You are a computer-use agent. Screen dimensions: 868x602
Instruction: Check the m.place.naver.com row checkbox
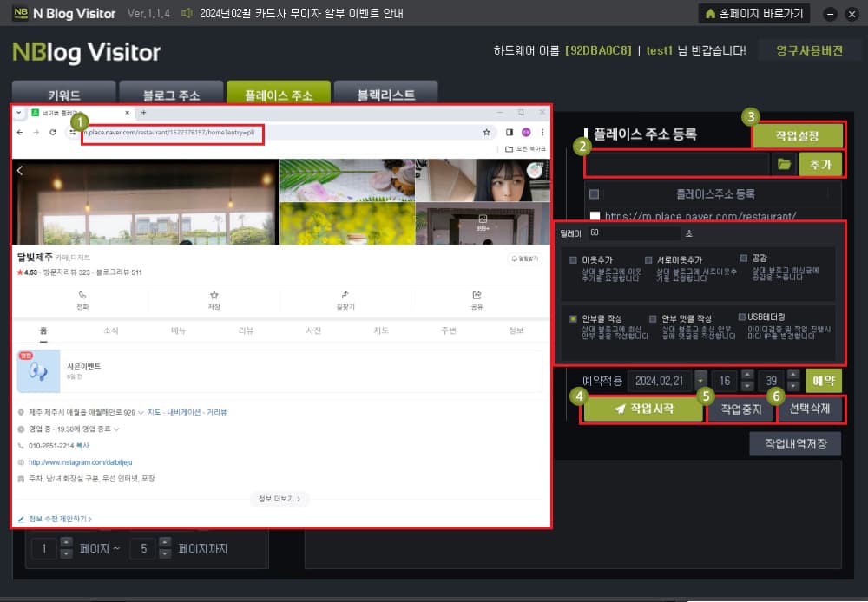coord(595,216)
